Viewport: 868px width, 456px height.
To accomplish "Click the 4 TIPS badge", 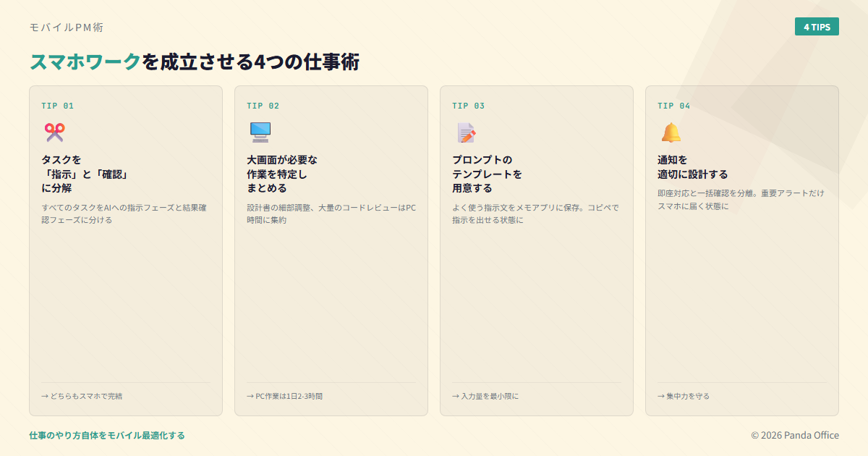I will pos(817,27).
